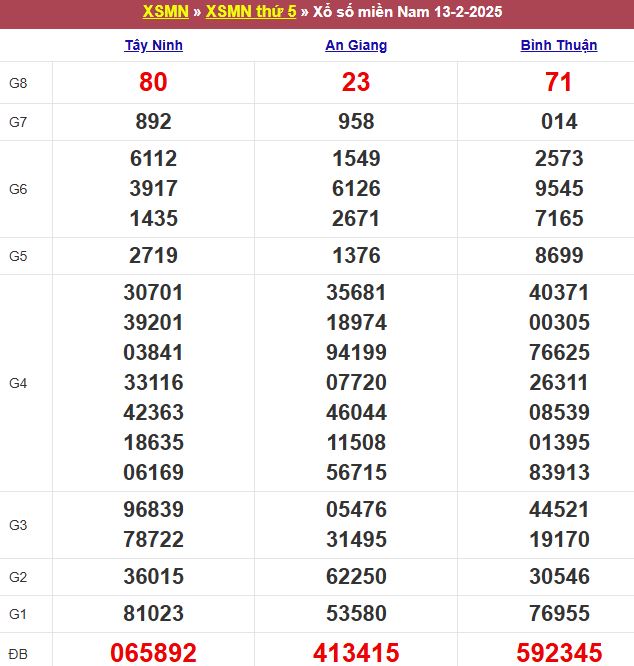This screenshot has width=634, height=666.
Task: Click the G4 number 46044
Action: click(x=356, y=412)
